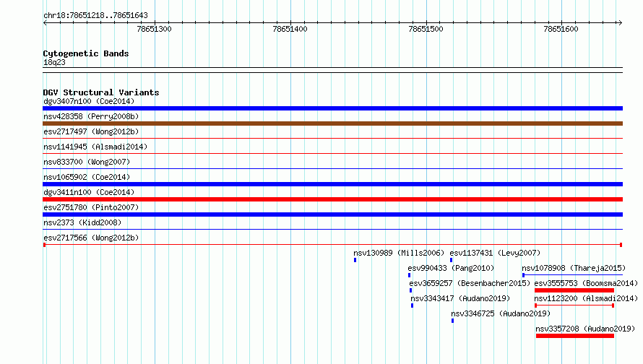
Task: Click the esv2717566 (Wong2012b) label
Action: (91, 238)
